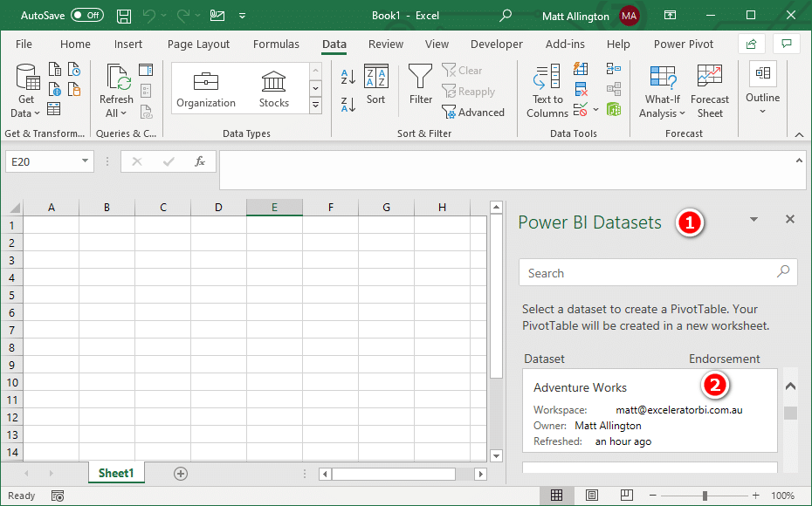
Task: Open the Get Data menu
Action: pos(25,91)
